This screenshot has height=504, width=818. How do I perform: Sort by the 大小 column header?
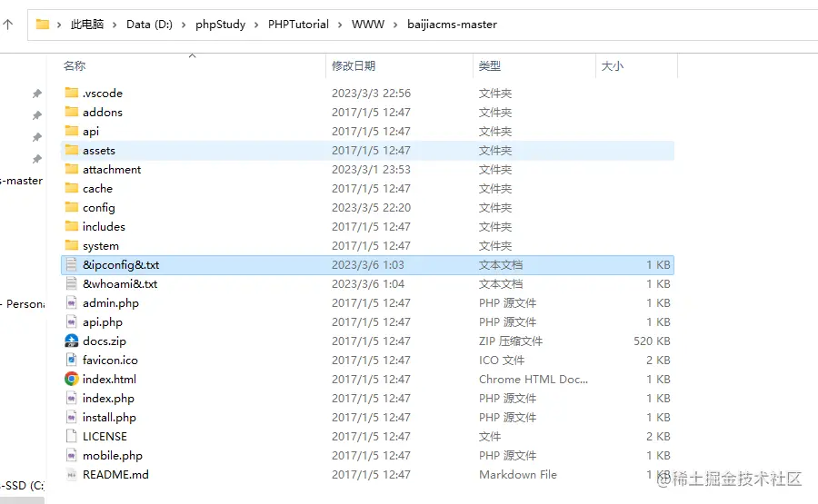point(612,65)
